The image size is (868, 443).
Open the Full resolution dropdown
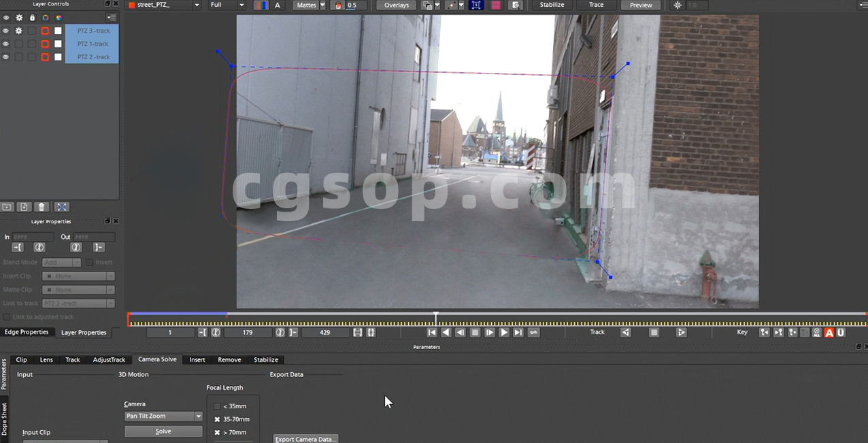point(227,5)
